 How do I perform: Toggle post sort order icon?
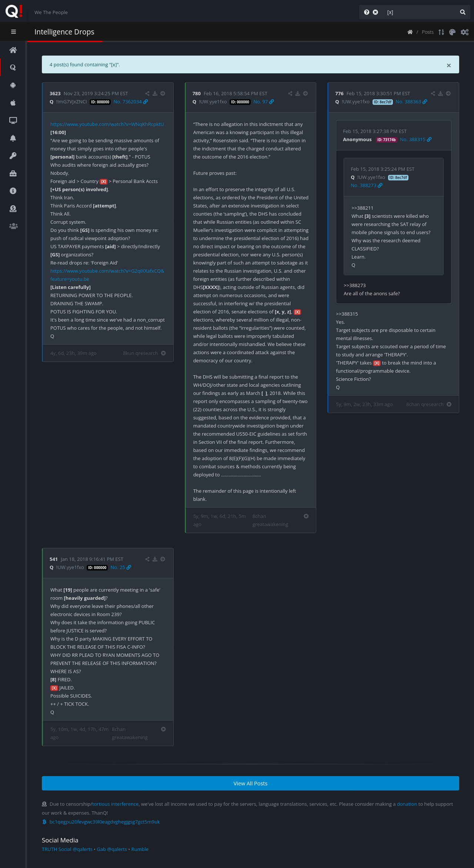tap(441, 32)
